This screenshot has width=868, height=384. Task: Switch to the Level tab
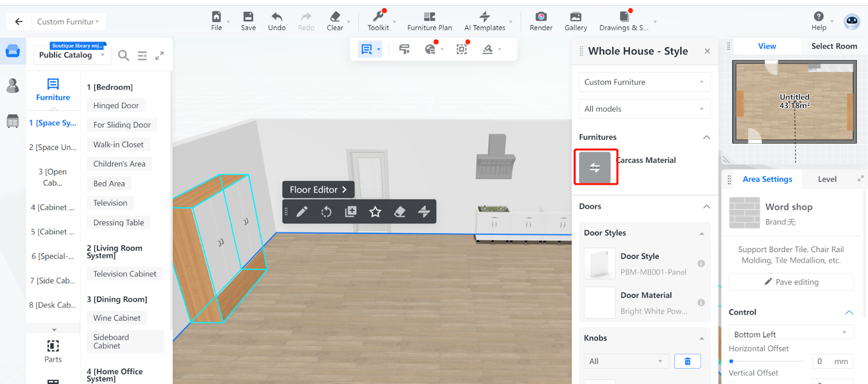point(827,180)
